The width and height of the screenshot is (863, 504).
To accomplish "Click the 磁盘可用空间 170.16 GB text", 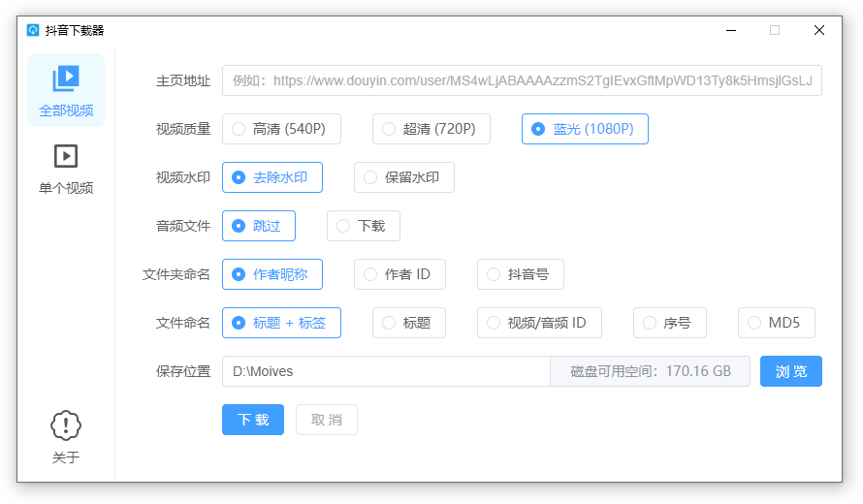I will [x=651, y=371].
